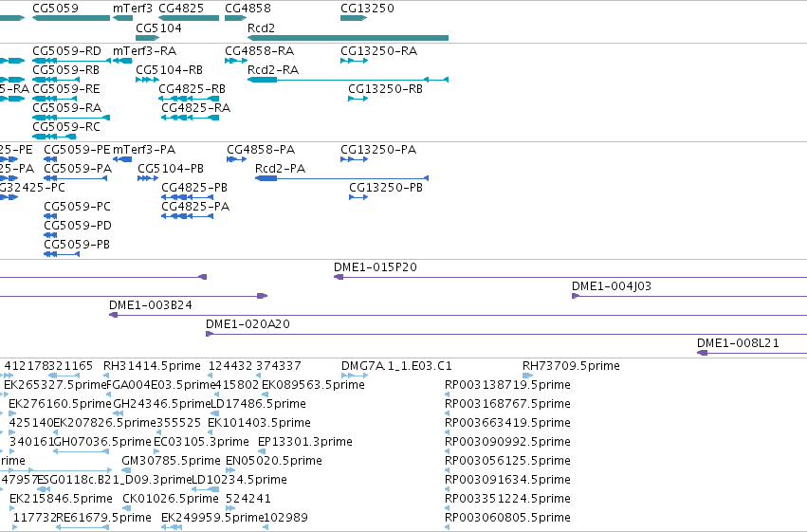807x532 pixels.
Task: Click the CG5059-RE transcript label
Action: click(x=65, y=89)
